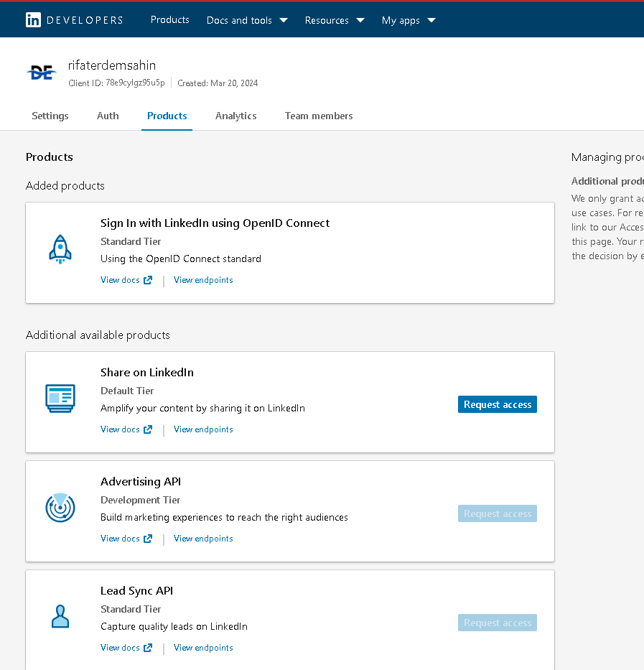Request access for Advertising API
This screenshot has width=644, height=670.
[x=498, y=513]
